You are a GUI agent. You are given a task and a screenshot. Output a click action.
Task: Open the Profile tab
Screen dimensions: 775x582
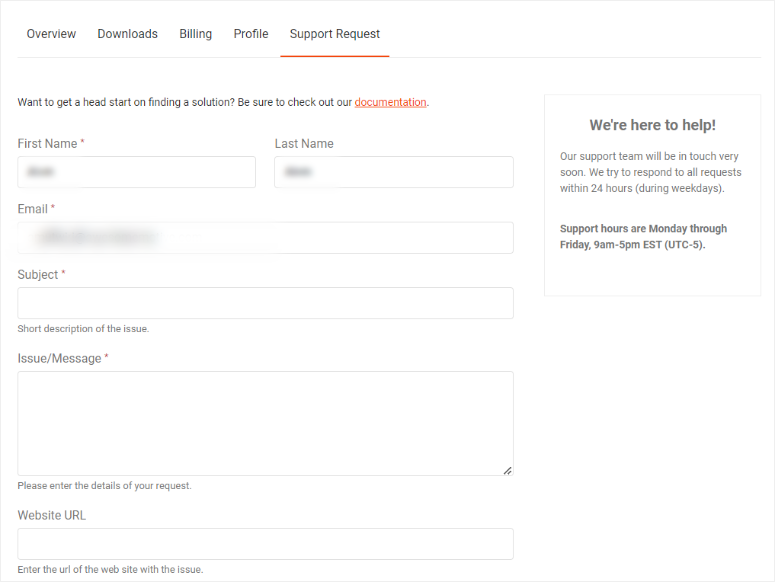(251, 34)
